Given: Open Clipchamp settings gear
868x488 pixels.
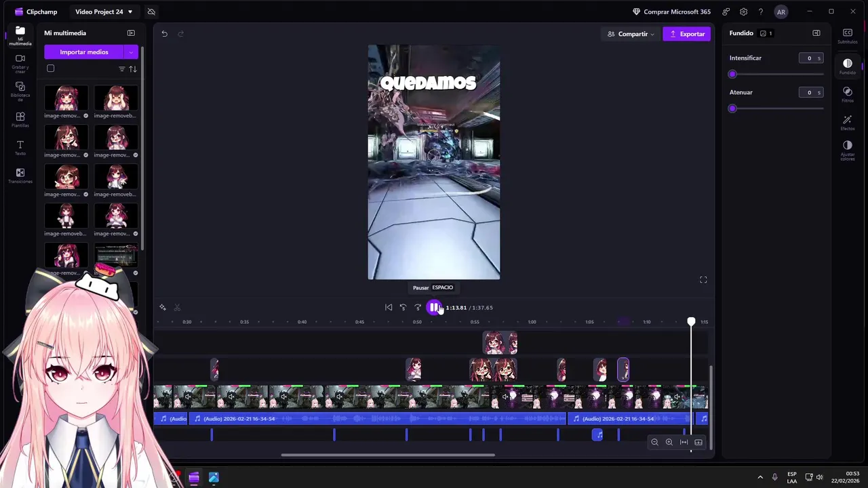Looking at the screenshot, I should click(x=744, y=12).
